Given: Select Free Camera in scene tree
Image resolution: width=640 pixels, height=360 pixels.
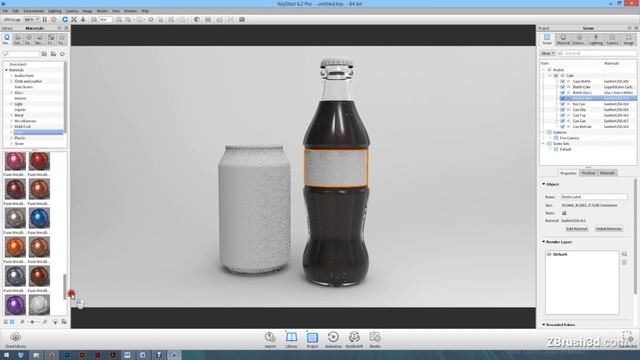Looking at the screenshot, I should pos(569,138).
